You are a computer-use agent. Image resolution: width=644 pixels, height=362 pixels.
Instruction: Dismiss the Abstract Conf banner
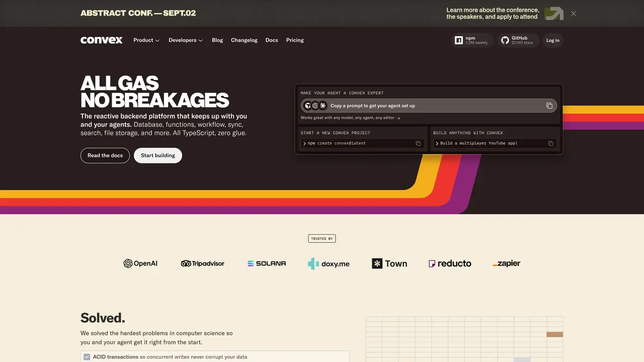pos(574,14)
